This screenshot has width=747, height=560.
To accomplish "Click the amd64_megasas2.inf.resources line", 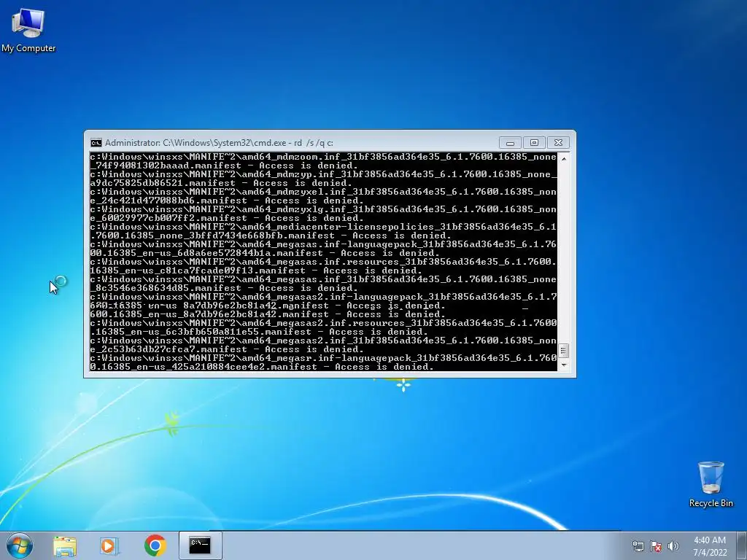I will [x=323, y=323].
